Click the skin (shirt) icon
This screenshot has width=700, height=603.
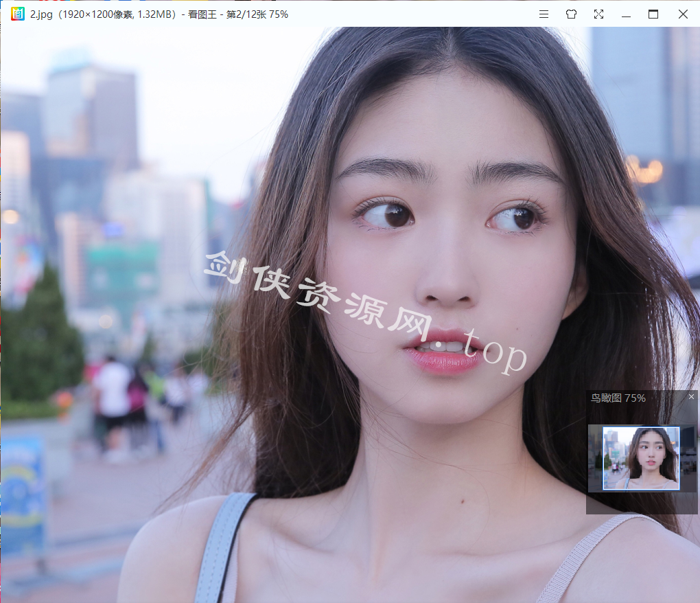tap(571, 14)
